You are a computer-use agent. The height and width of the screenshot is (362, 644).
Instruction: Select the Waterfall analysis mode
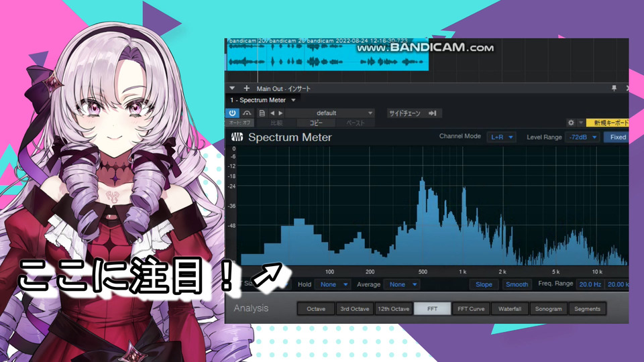[x=510, y=308]
